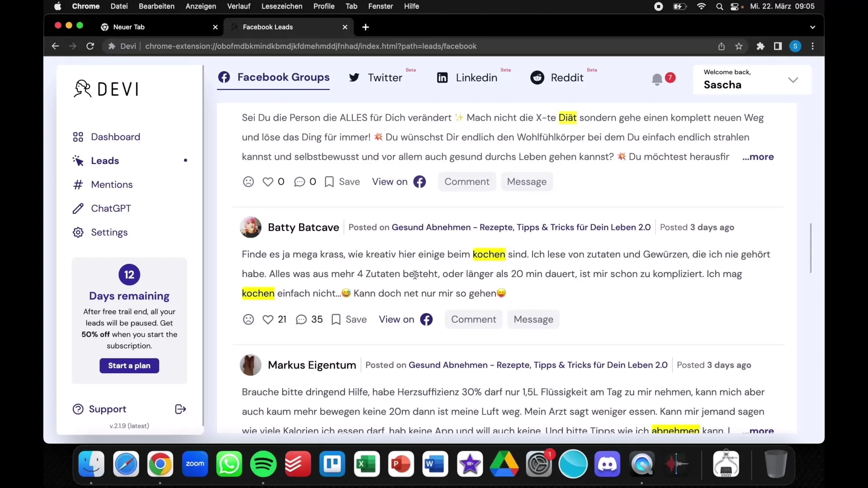Click the Settings icon in sidebar

(x=77, y=232)
